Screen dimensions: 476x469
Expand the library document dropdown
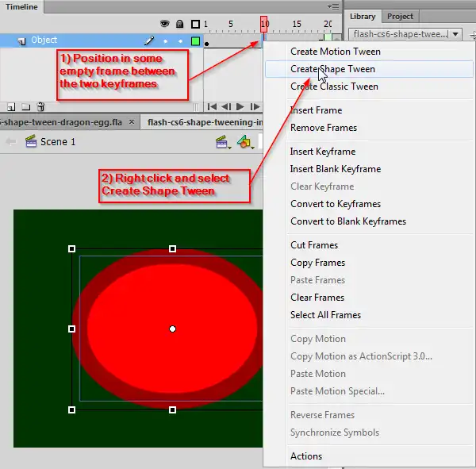(x=455, y=34)
